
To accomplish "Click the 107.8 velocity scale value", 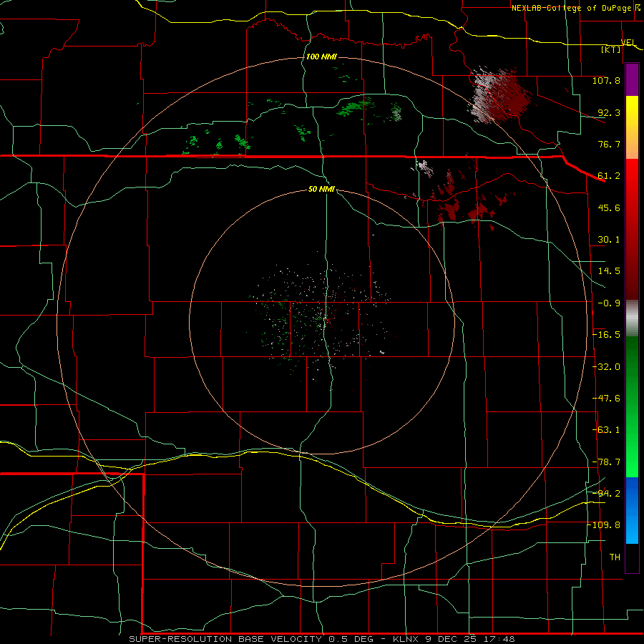I will click(606, 80).
